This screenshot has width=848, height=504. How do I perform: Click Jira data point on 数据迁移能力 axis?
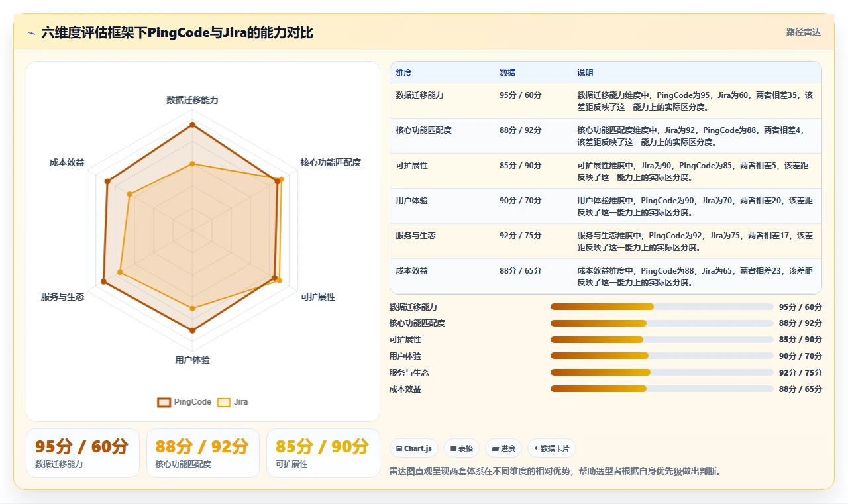coord(192,164)
